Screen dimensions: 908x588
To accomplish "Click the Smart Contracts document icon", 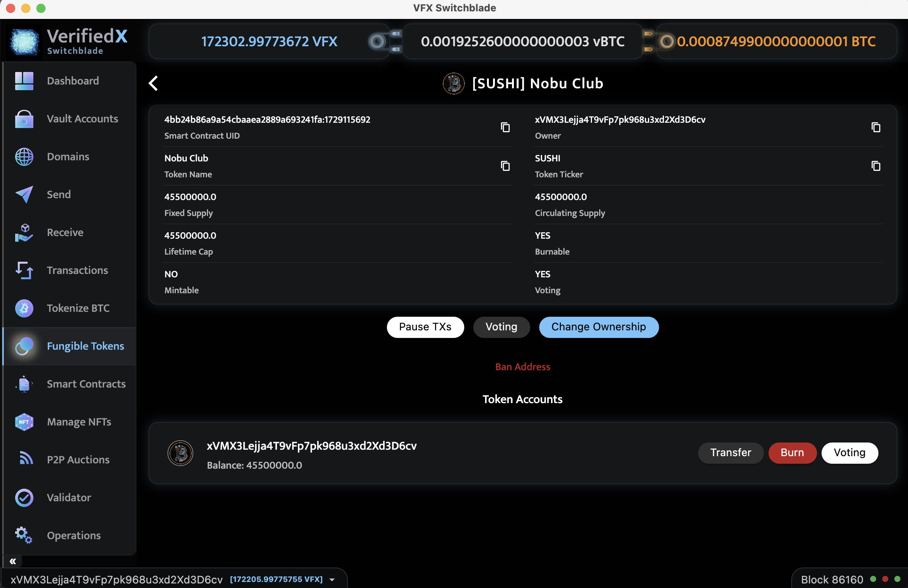I will tap(24, 384).
